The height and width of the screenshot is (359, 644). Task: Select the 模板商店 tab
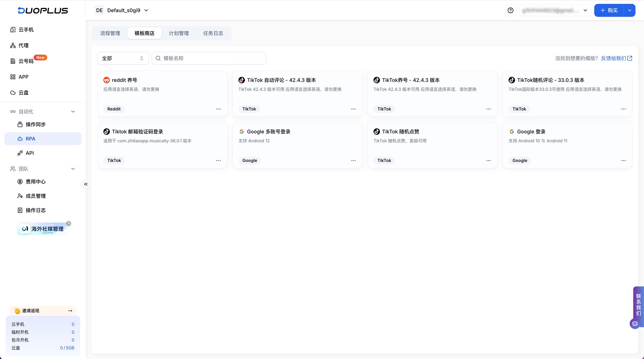pyautogui.click(x=145, y=33)
